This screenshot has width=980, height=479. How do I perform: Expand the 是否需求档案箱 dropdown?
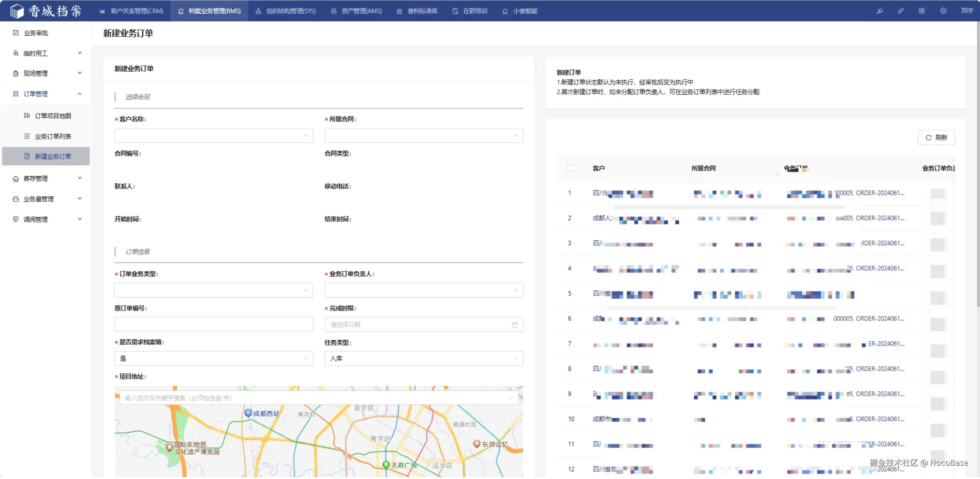point(213,359)
